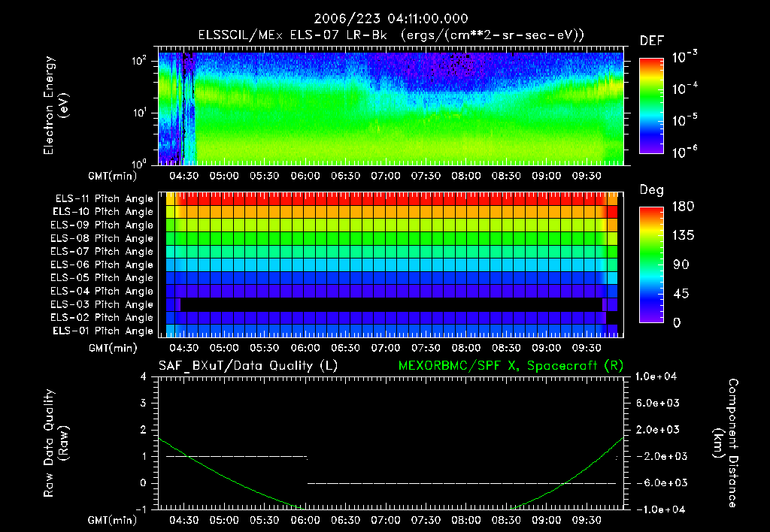
Task: Click the green MEXORBMC/SPF X, Spacecraft (R) title
Action: tap(511, 366)
